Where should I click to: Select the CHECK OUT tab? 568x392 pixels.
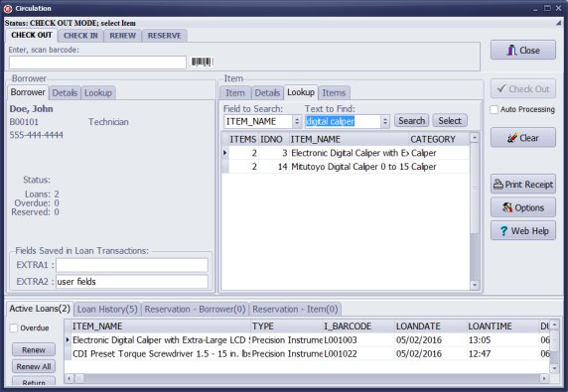point(32,35)
